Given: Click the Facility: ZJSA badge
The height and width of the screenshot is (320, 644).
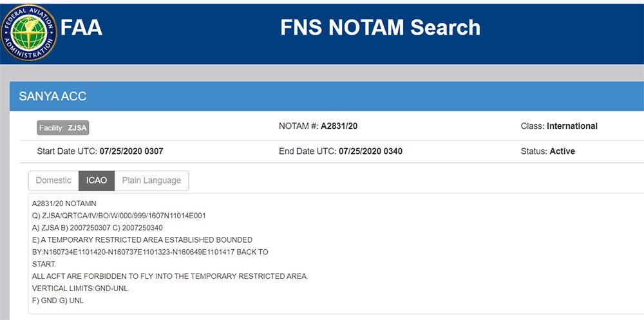Looking at the screenshot, I should (x=62, y=128).
